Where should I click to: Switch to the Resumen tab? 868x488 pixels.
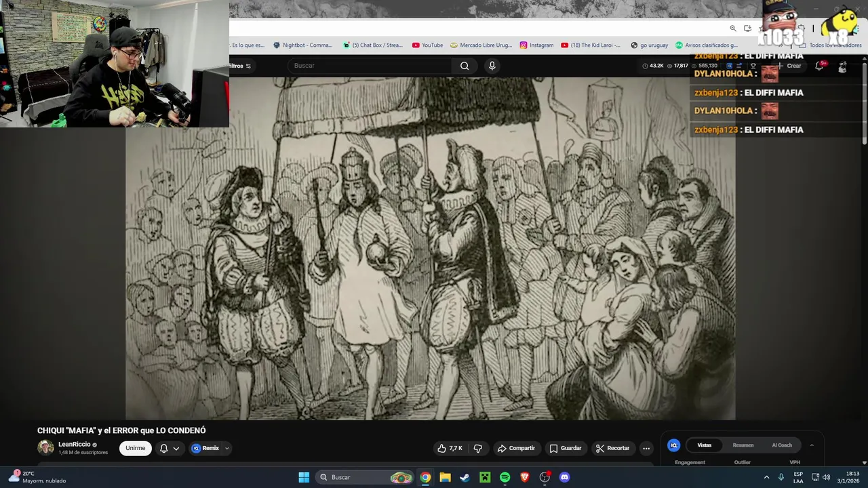pos(743,445)
